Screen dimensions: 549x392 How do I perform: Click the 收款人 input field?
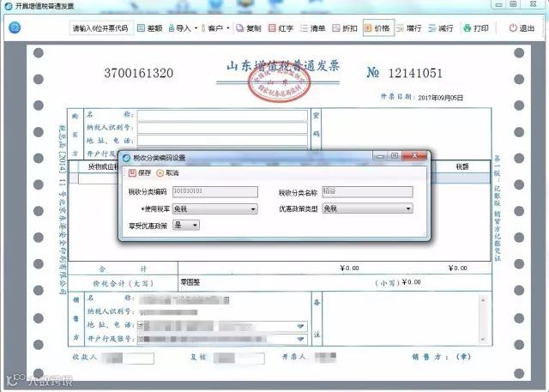pos(128,358)
